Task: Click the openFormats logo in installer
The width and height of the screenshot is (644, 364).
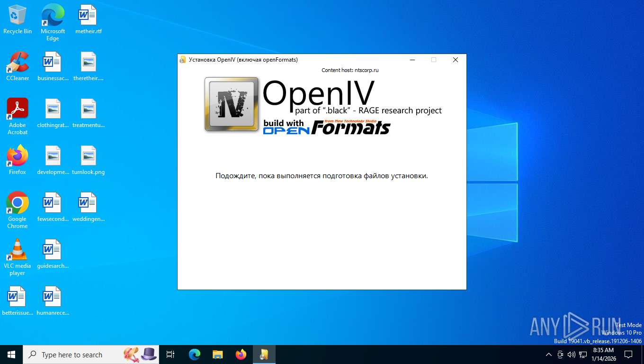Action: 327,127
